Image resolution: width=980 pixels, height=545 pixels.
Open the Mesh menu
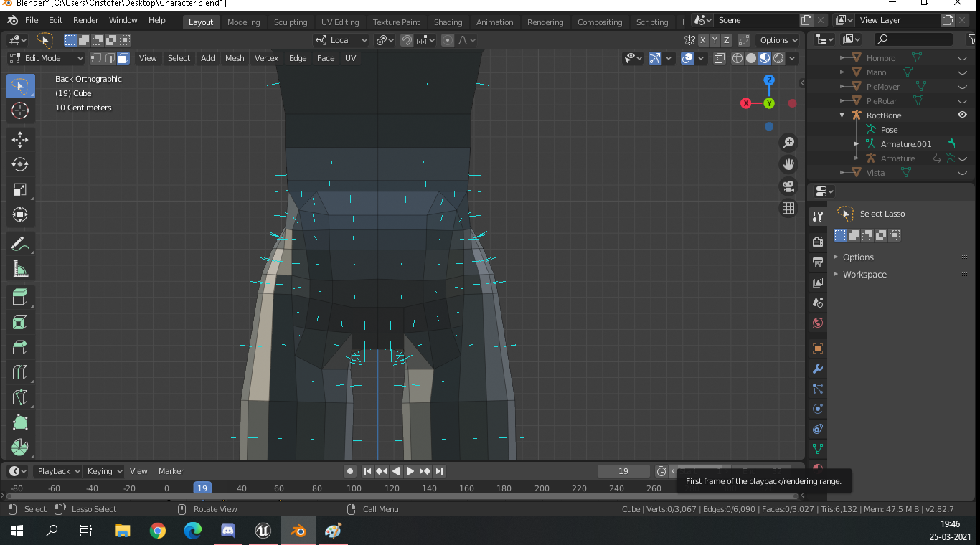(235, 58)
